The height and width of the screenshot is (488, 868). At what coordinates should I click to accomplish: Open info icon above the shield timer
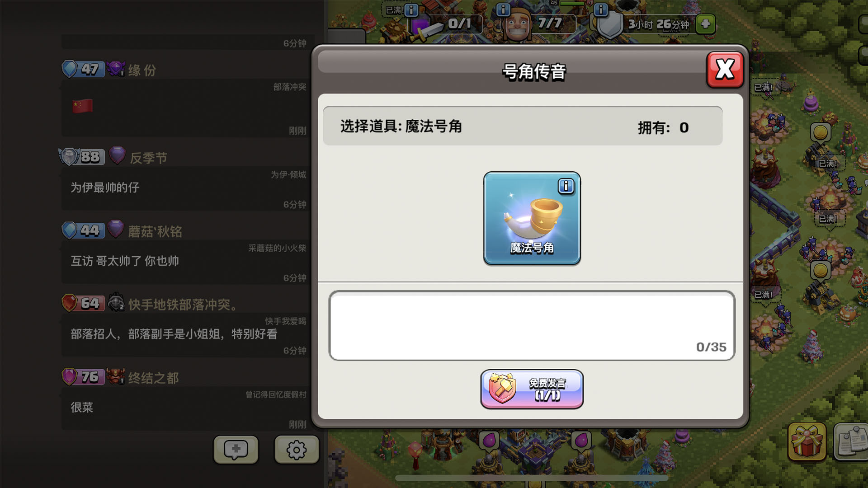coord(600,9)
